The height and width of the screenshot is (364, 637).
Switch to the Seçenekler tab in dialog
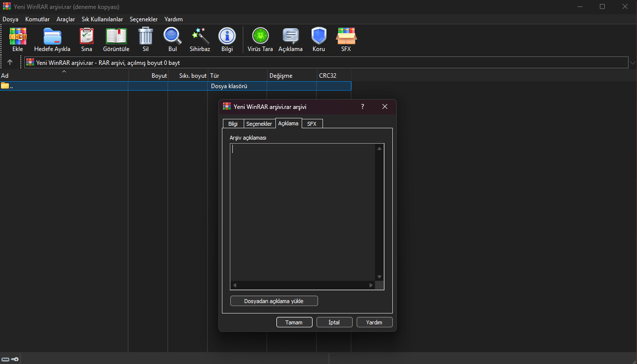coord(259,124)
